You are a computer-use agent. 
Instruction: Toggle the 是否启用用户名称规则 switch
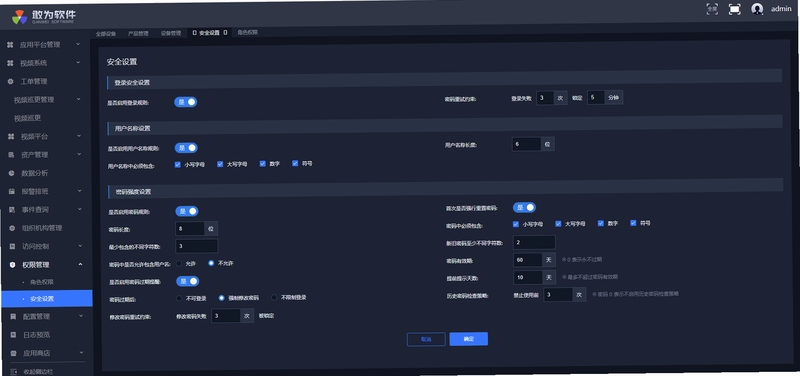[x=186, y=148]
